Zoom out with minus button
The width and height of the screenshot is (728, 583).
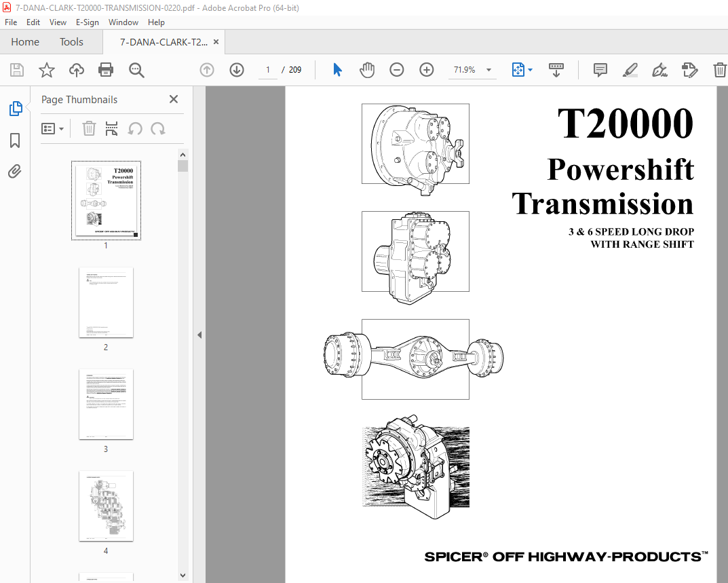coord(396,70)
